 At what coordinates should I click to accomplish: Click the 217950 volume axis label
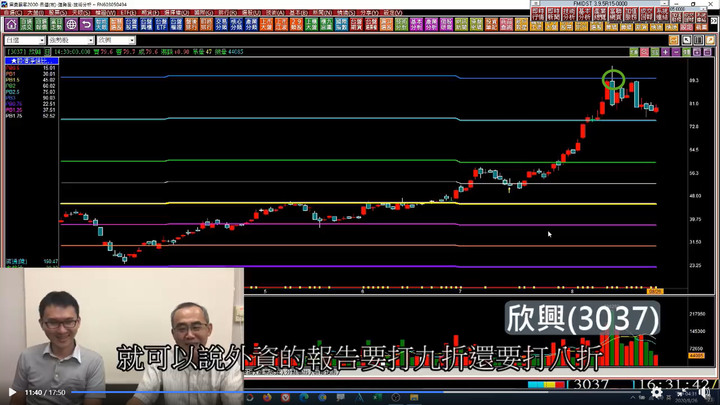697,314
